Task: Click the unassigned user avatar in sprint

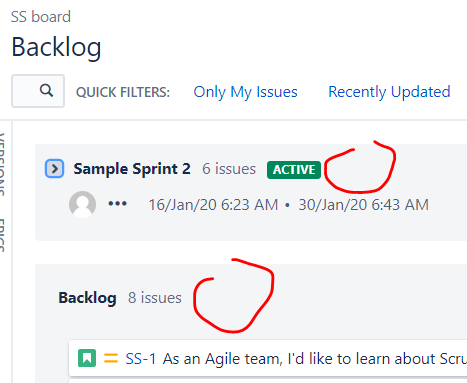Action: [x=82, y=204]
